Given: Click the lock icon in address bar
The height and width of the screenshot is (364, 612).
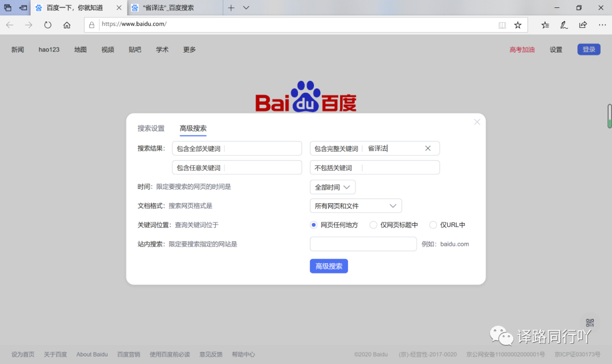Looking at the screenshot, I should (92, 25).
